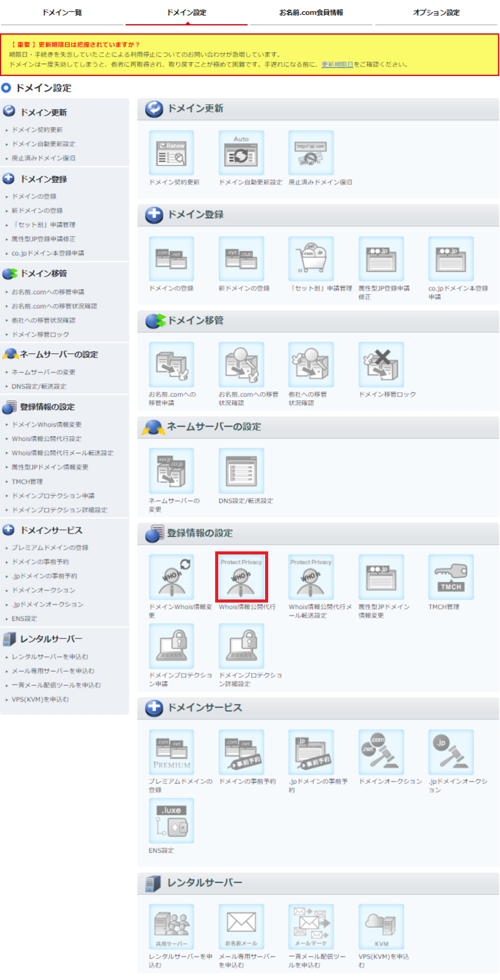500x980 pixels.
Task: Click sidebar link co.jpドメイン本登録申請
Action: pos(48,253)
